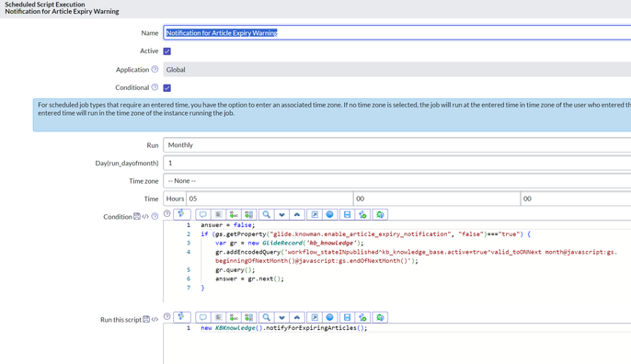The image size is (631, 364).
Task: Find previous match in Condition editor
Action: coord(297,215)
